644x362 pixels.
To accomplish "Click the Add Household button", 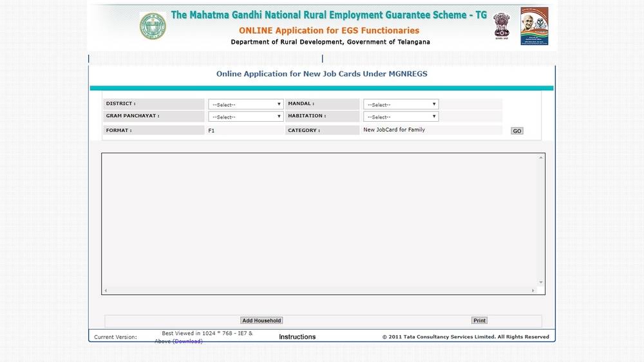I will [x=261, y=321].
